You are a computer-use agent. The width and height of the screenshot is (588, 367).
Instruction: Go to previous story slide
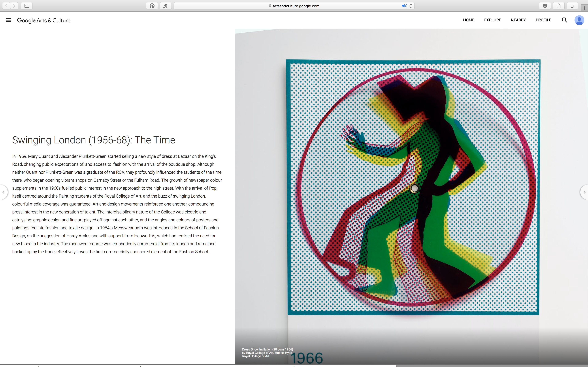click(3, 192)
